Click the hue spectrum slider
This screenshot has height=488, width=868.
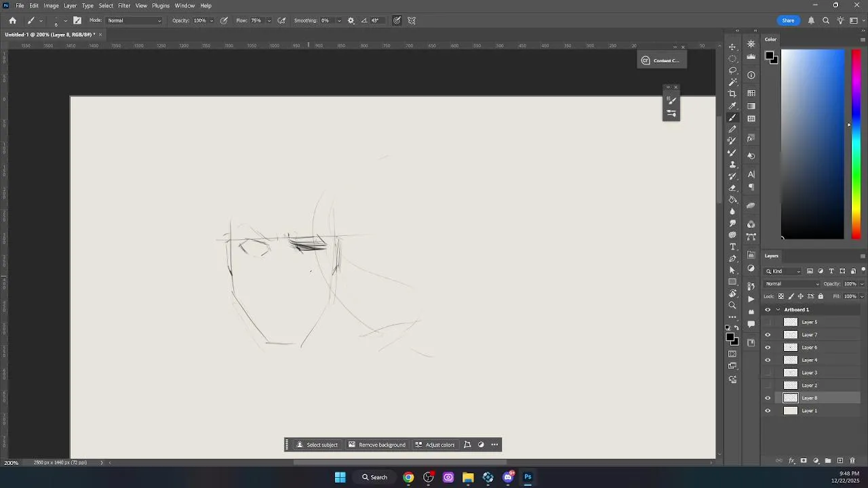(x=856, y=144)
